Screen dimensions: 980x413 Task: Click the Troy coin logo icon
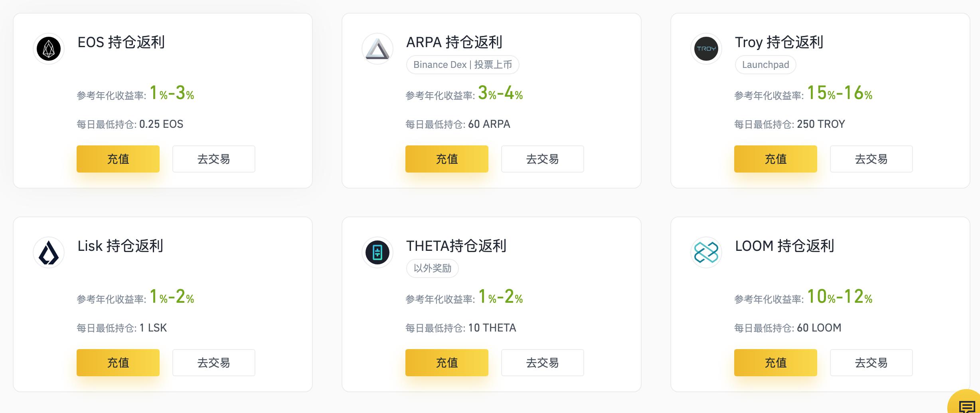point(706,49)
